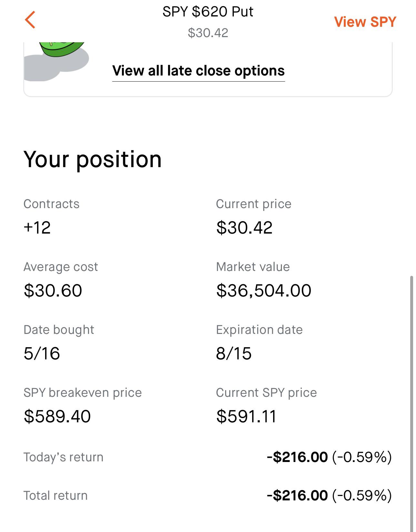Tap the Current SPY price $591.11

coord(246,416)
